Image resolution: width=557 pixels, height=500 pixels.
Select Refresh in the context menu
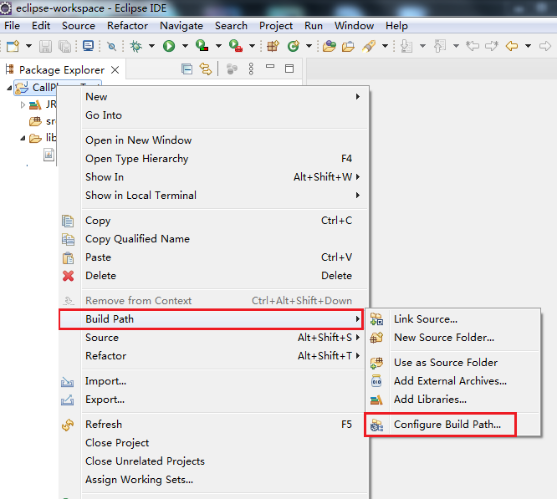(x=103, y=424)
